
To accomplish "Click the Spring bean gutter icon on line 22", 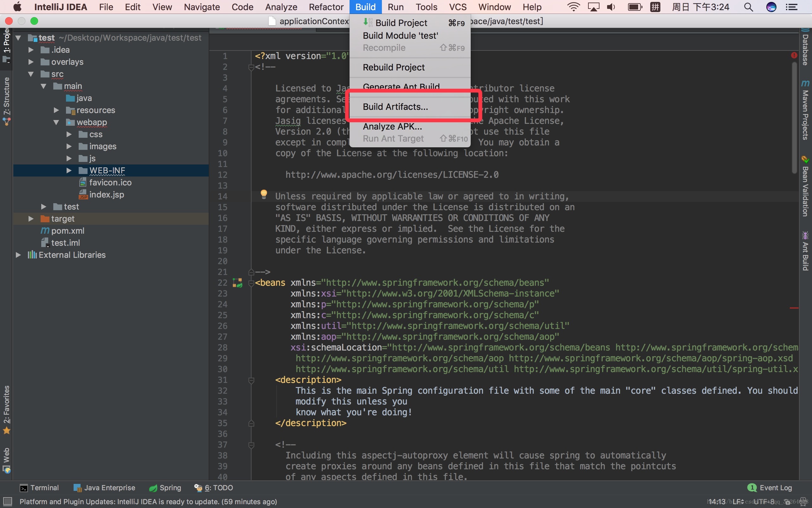I will [237, 283].
